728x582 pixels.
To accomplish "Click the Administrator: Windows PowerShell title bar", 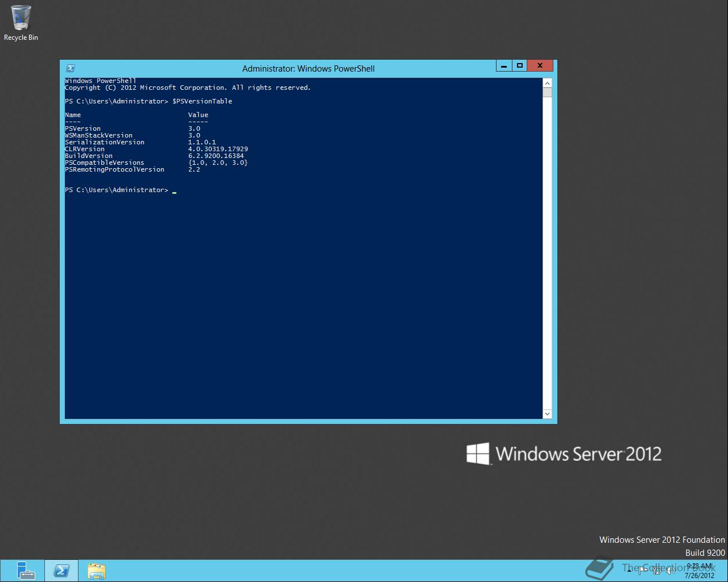I will pos(308,68).
